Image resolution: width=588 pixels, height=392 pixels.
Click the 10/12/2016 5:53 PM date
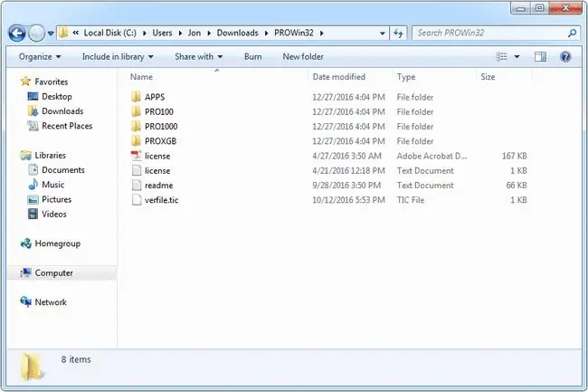348,200
